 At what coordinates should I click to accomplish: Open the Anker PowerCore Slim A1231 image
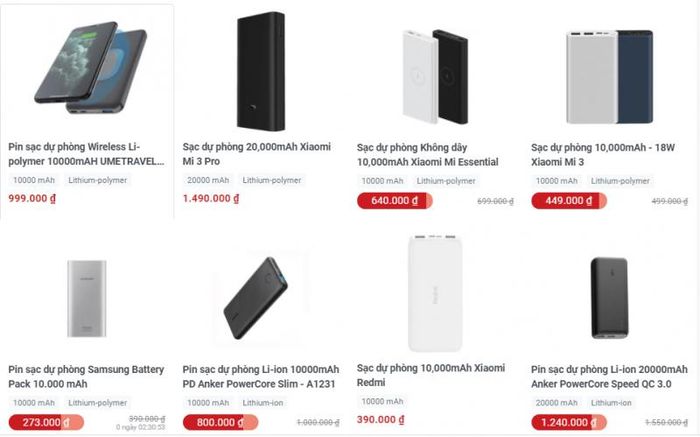tap(255, 298)
